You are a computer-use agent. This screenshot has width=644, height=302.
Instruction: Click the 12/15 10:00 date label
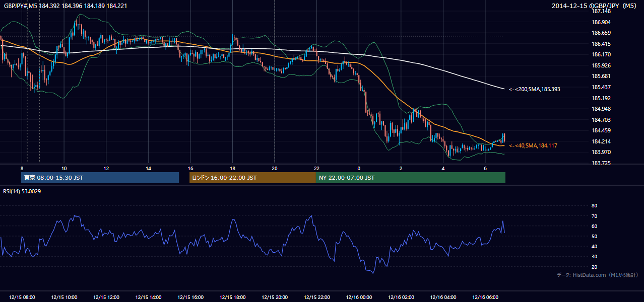[x=64, y=297]
